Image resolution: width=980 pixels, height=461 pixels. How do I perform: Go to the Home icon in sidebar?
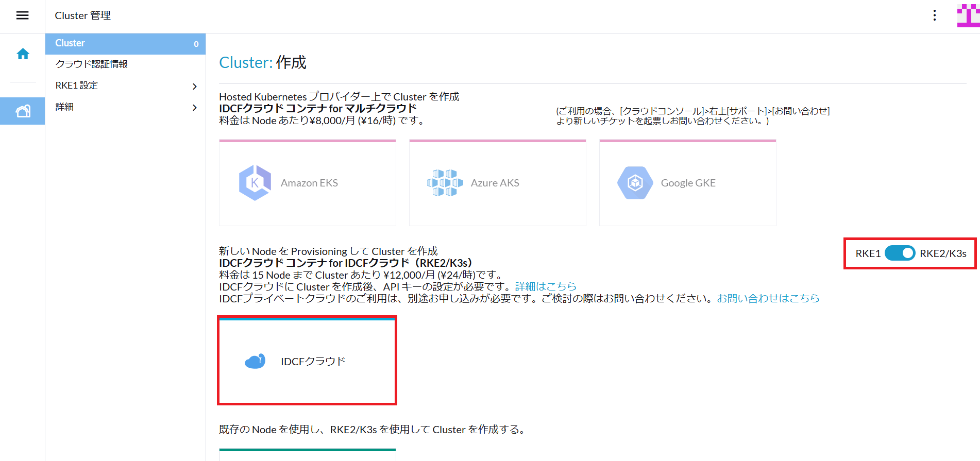pyautogui.click(x=23, y=54)
